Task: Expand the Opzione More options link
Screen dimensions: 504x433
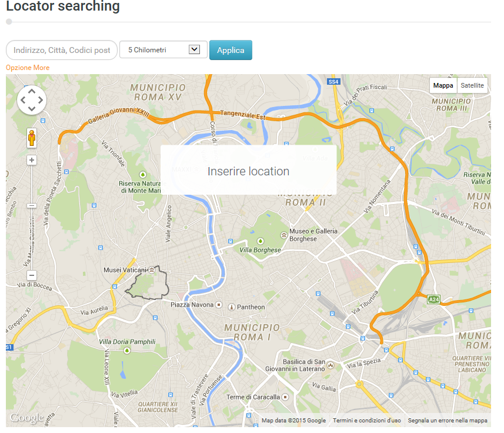Action: coord(28,68)
